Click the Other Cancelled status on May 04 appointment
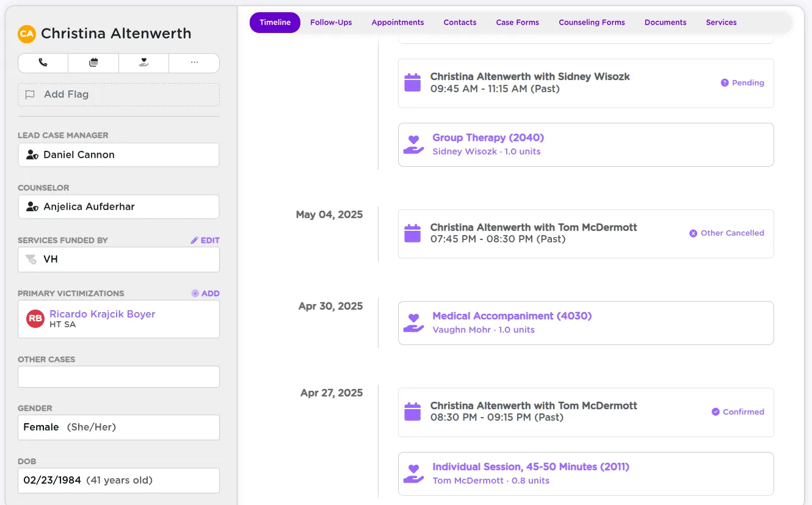This screenshot has height=505, width=812. (727, 233)
